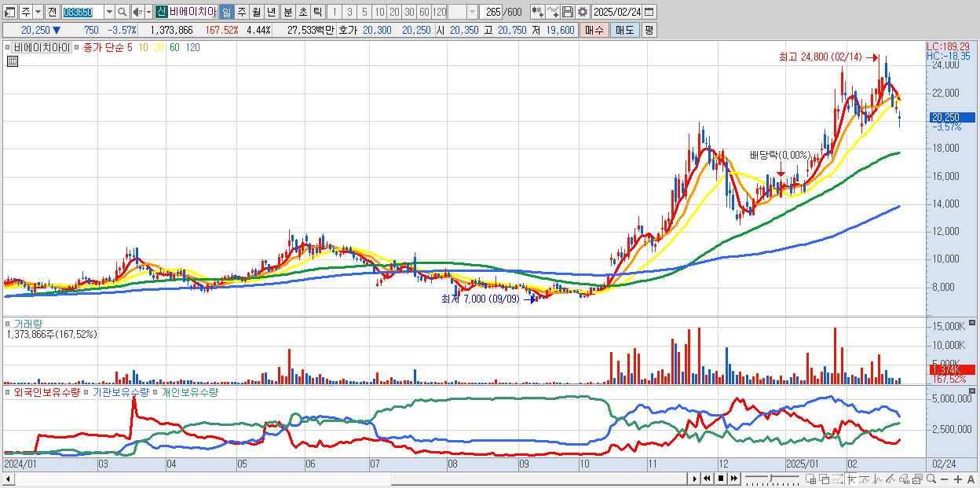The width and height of the screenshot is (980, 488).
Task: Expand the 거래량 volume panel marker
Action: [x=8, y=323]
